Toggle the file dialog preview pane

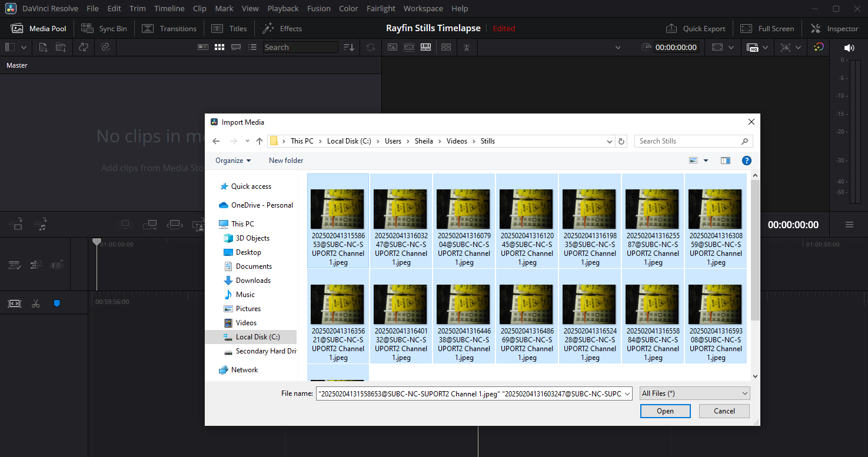[x=725, y=161]
